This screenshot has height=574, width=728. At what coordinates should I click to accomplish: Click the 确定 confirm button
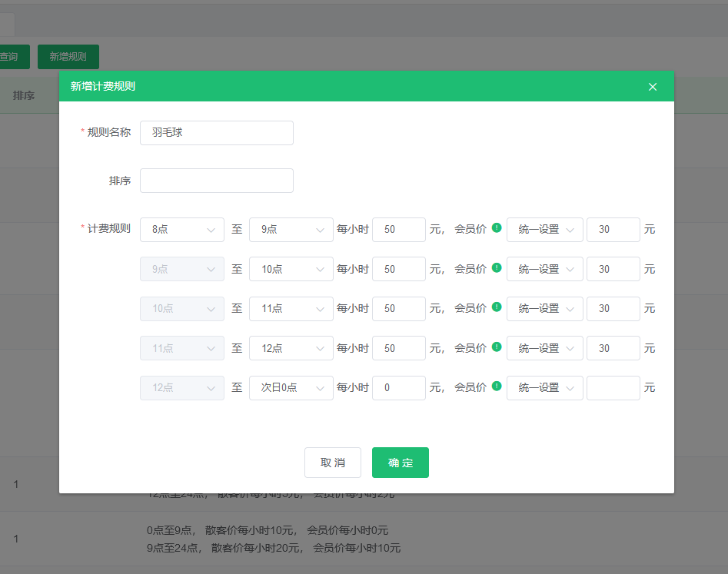(x=400, y=463)
